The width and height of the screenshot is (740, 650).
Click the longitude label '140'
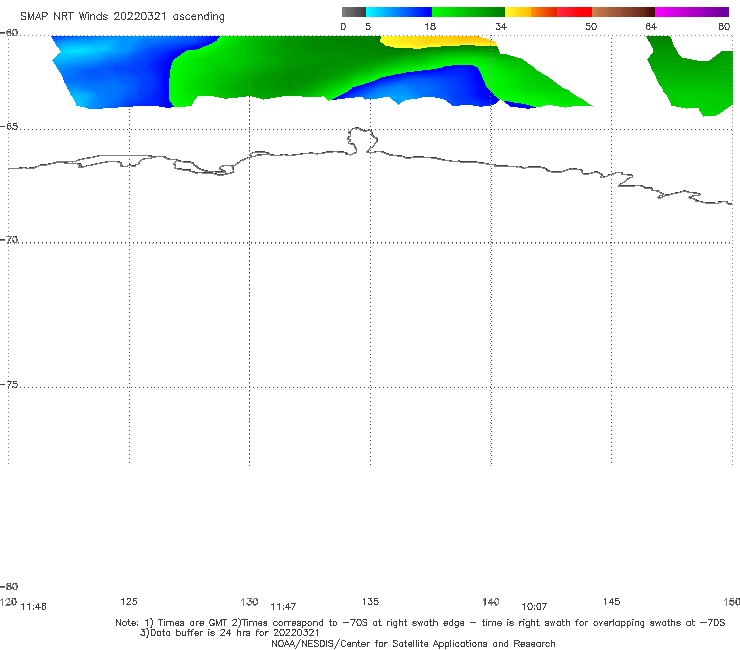tap(491, 601)
